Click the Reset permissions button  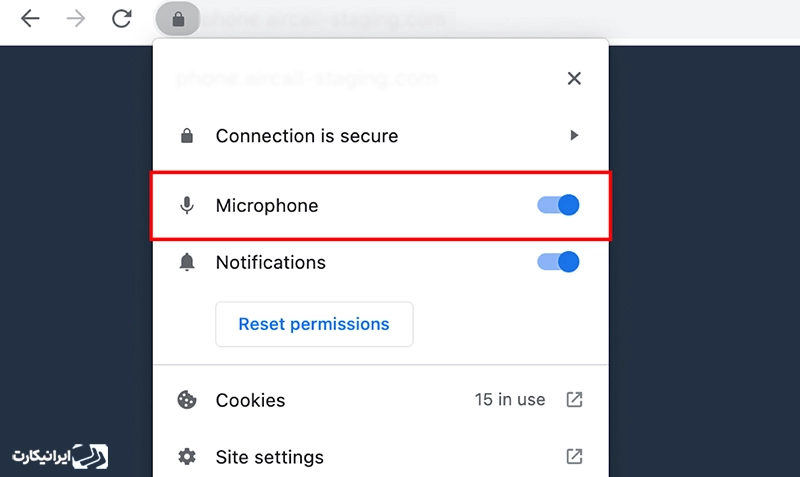pyautogui.click(x=314, y=324)
